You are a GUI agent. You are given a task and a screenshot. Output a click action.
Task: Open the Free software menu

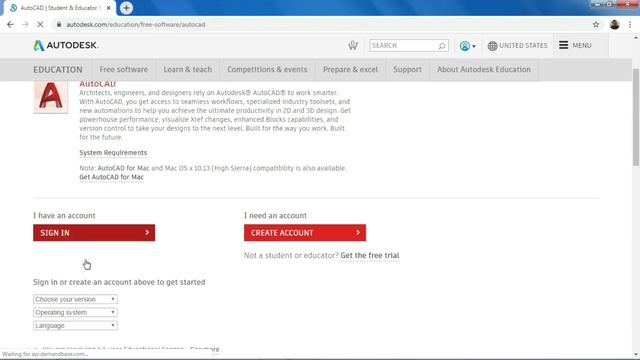tap(124, 69)
